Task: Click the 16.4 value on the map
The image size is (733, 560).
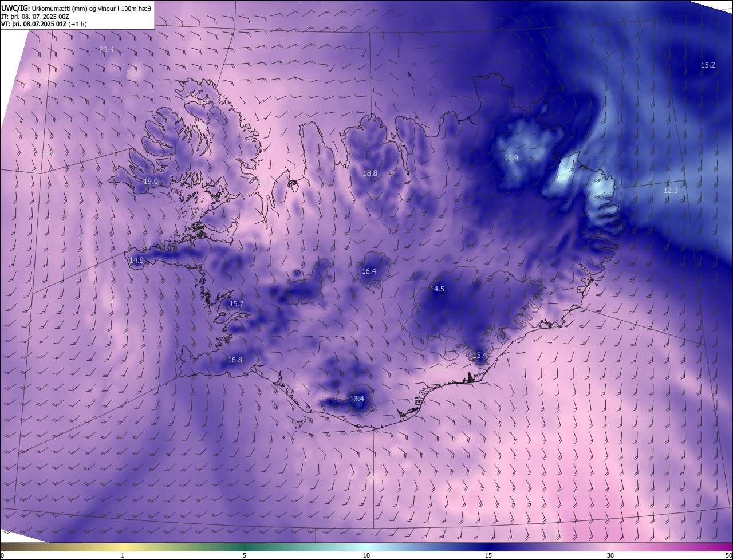Action: tap(369, 271)
